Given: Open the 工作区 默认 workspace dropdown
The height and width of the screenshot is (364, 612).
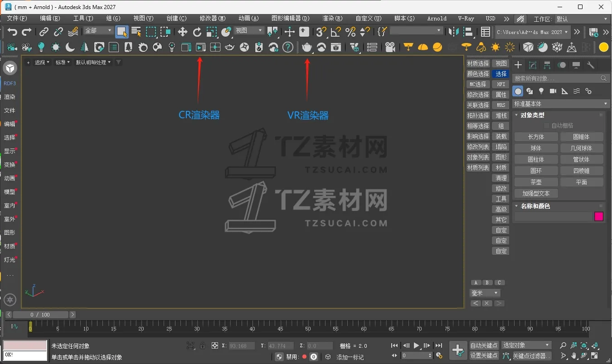Looking at the screenshot, I should (x=582, y=19).
